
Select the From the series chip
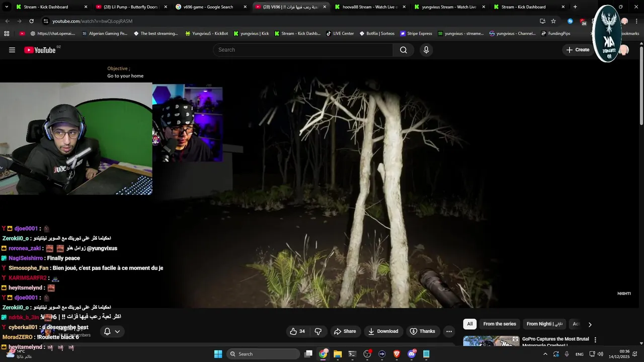[x=500, y=324]
